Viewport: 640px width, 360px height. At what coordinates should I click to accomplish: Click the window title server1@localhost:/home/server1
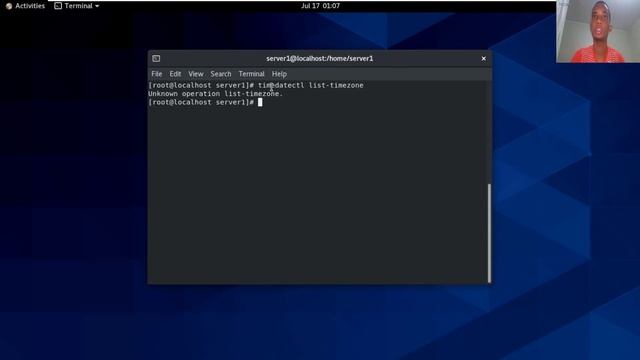(x=320, y=58)
